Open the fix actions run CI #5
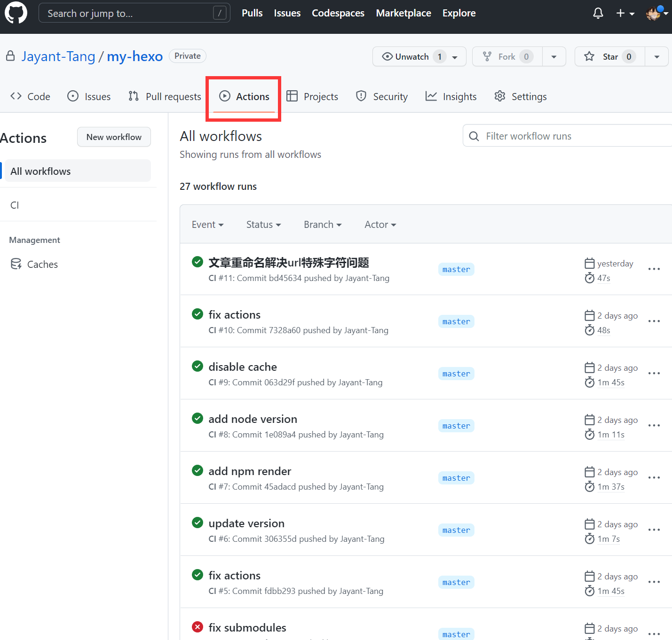The image size is (672, 640). (235, 575)
